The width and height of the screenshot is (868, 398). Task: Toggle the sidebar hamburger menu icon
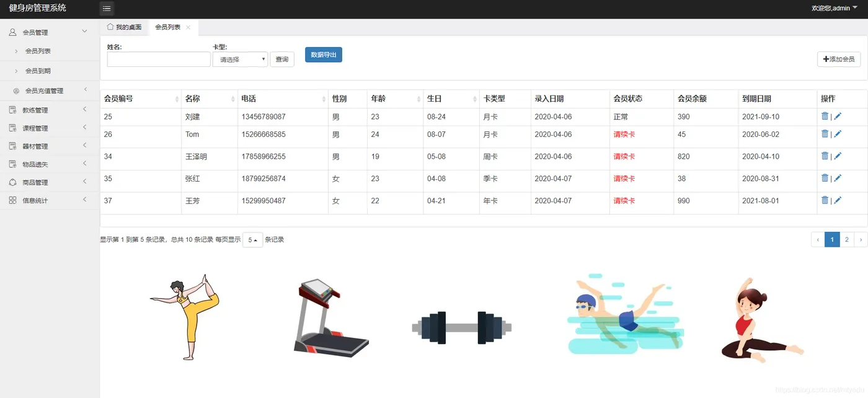107,9
